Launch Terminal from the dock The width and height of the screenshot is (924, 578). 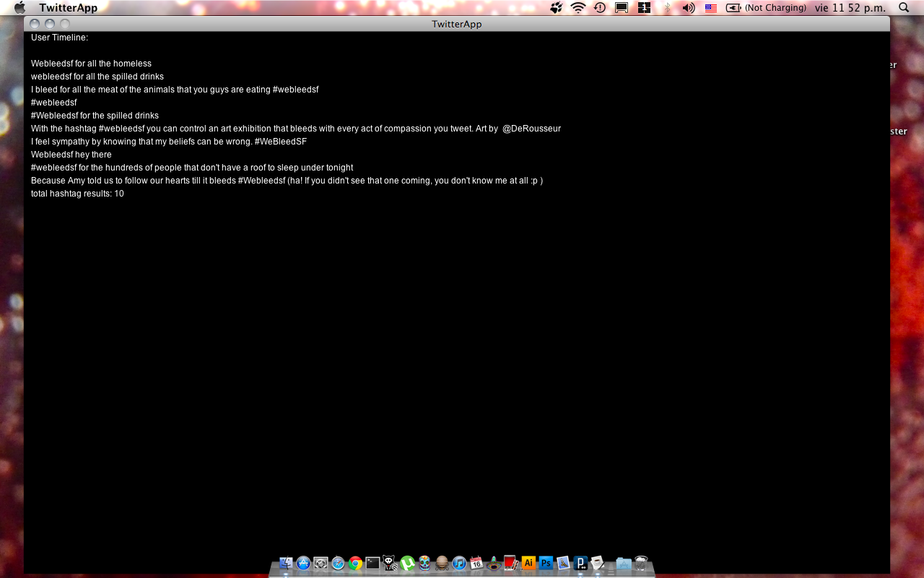[372, 563]
